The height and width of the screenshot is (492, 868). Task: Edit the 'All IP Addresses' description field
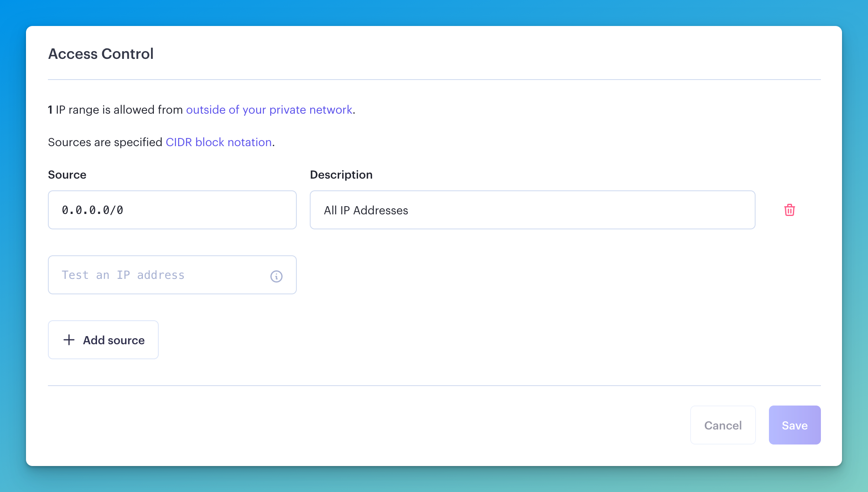[532, 210]
